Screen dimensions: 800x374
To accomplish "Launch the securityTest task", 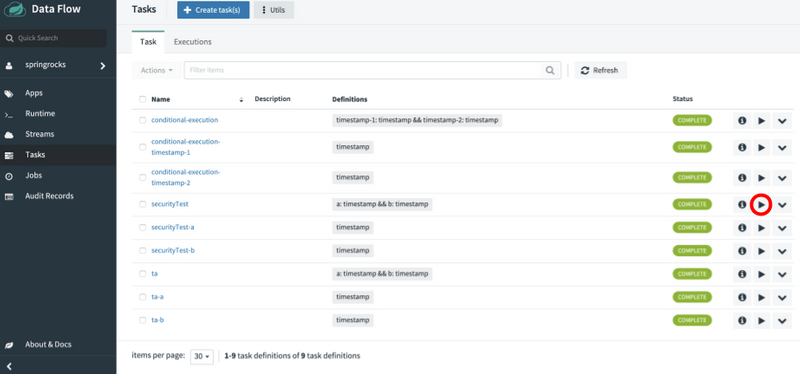I will 761,205.
